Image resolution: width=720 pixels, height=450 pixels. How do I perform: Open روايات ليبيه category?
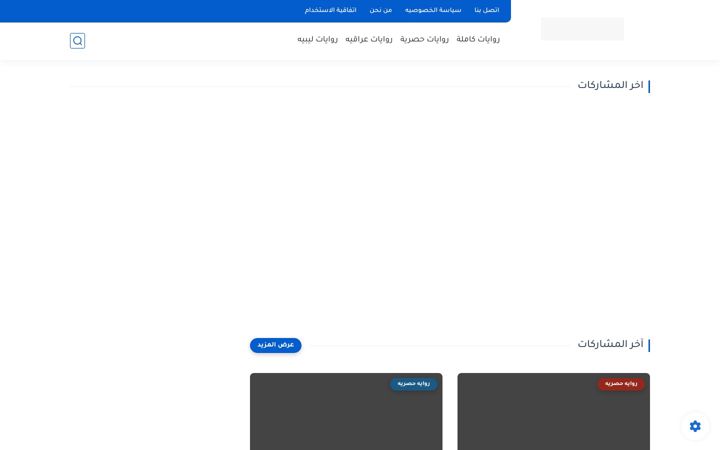[x=317, y=39]
